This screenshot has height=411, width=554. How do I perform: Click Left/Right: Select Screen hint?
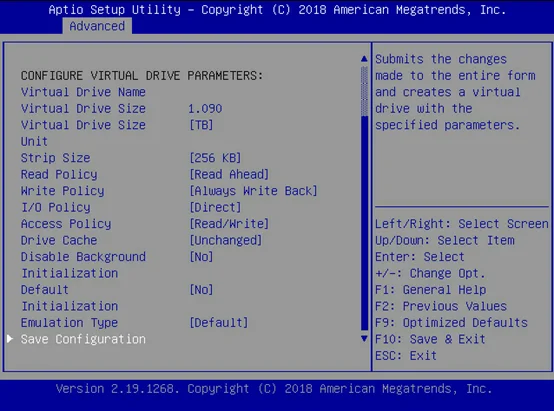tap(462, 224)
